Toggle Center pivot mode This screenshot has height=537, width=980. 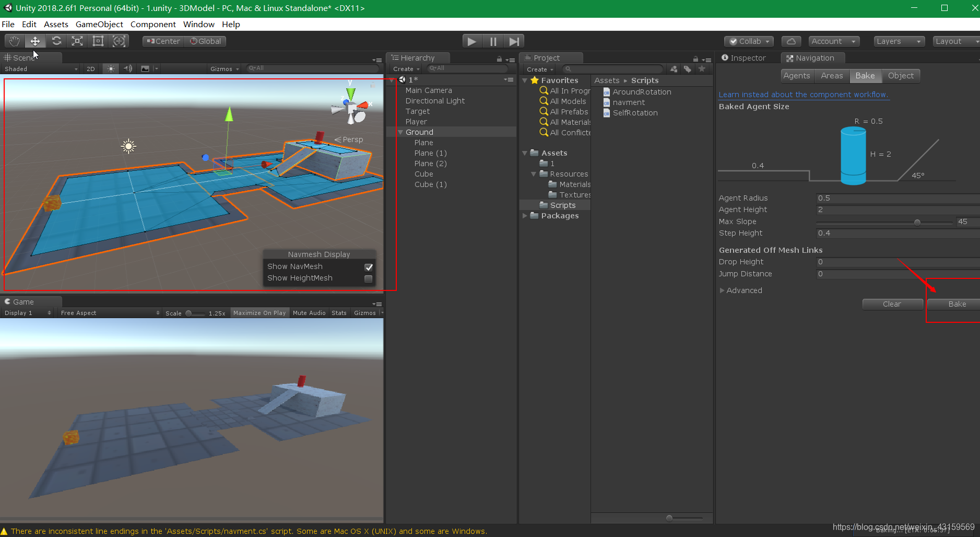(163, 41)
